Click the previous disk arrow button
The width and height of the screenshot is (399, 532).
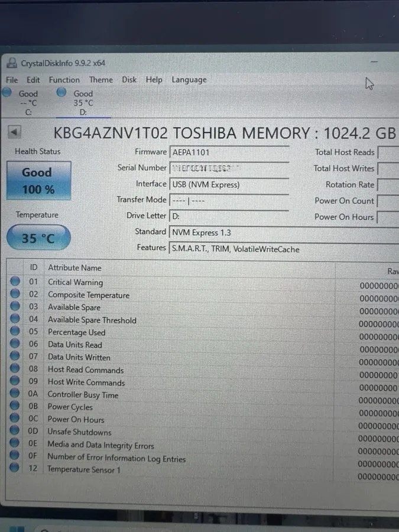tap(14, 132)
